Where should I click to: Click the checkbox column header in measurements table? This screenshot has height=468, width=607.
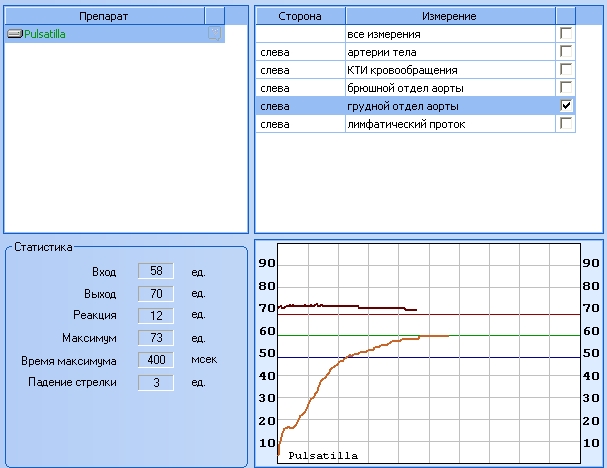(x=566, y=16)
